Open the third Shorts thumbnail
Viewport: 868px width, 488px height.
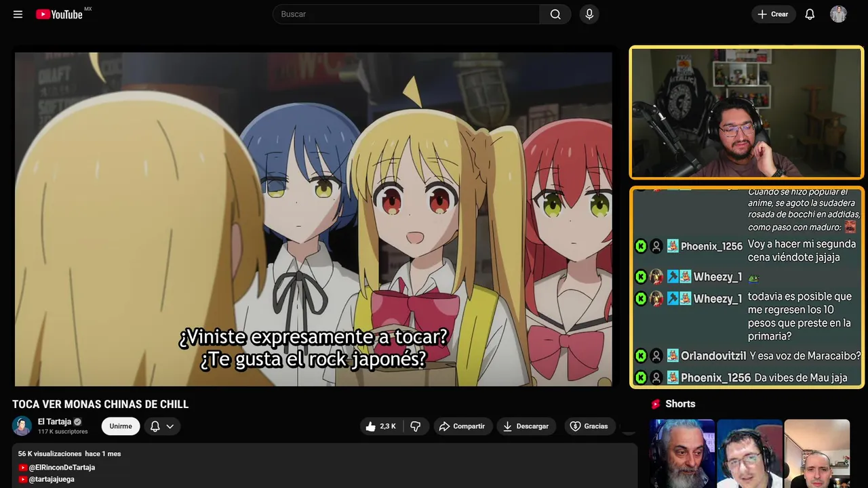[x=816, y=453]
